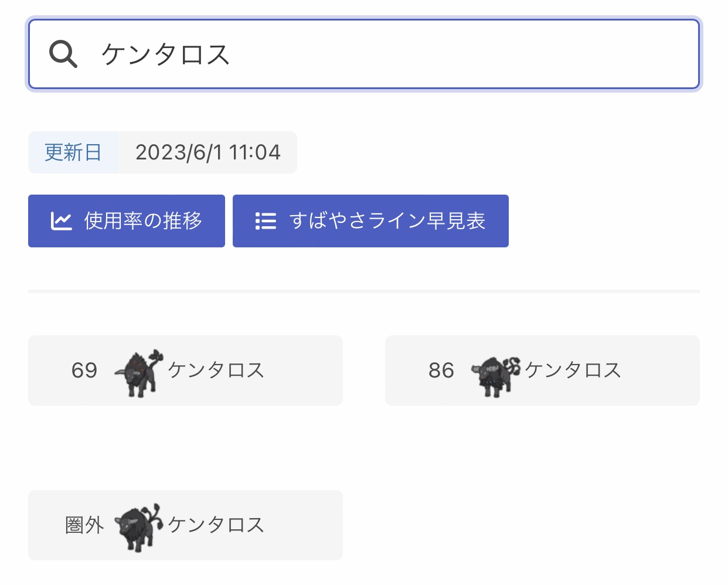Click the list icon on すばやさライン早見表
The height and width of the screenshot is (585, 728).
point(266,221)
